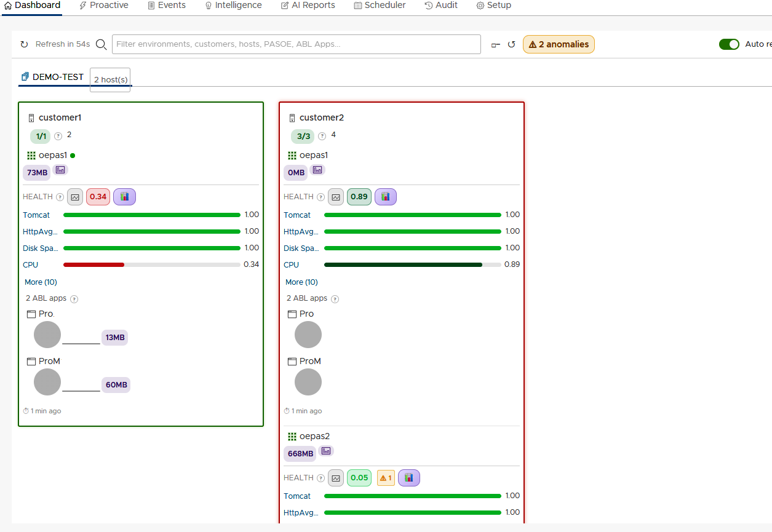Expand More (10) under customer2 oepas1
This screenshot has width=772, height=532.
click(x=301, y=282)
